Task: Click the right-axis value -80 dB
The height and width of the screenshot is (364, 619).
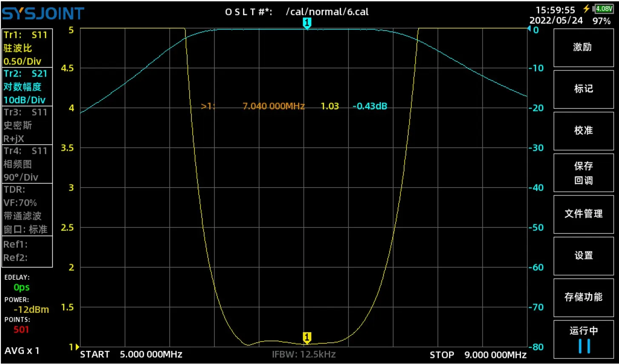Action: tap(536, 347)
